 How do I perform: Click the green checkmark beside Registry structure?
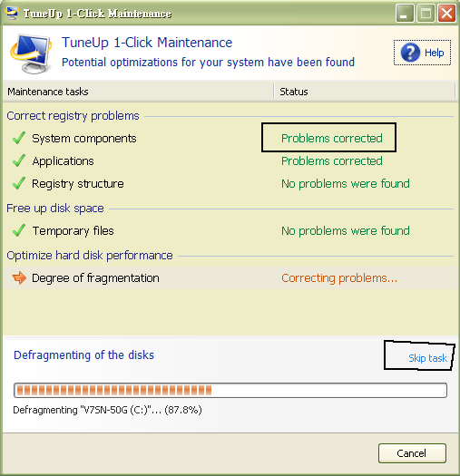click(19, 183)
